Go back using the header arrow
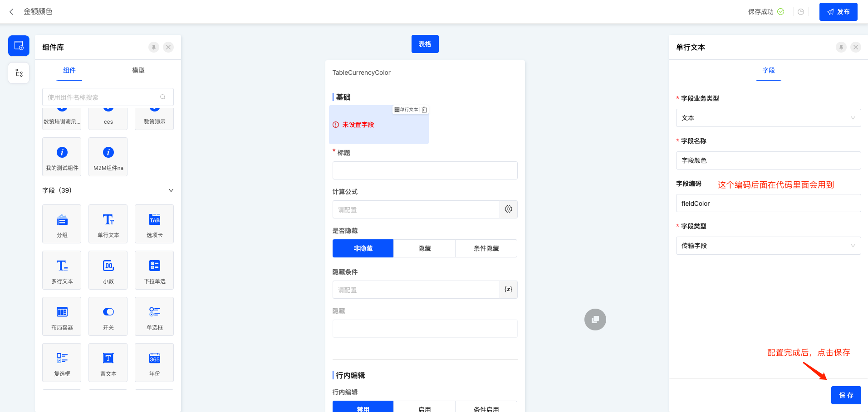Image resolution: width=868 pixels, height=412 pixels. [11, 12]
